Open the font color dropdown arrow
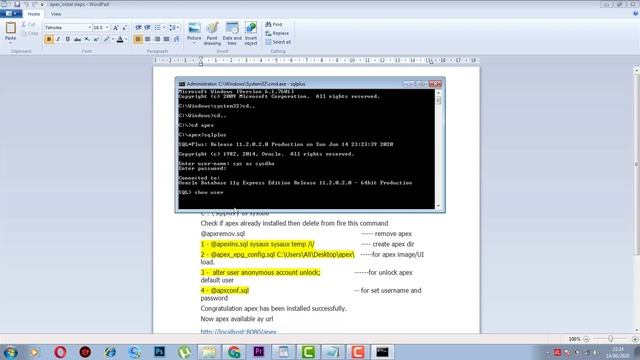The image size is (640, 360). tap(126, 39)
